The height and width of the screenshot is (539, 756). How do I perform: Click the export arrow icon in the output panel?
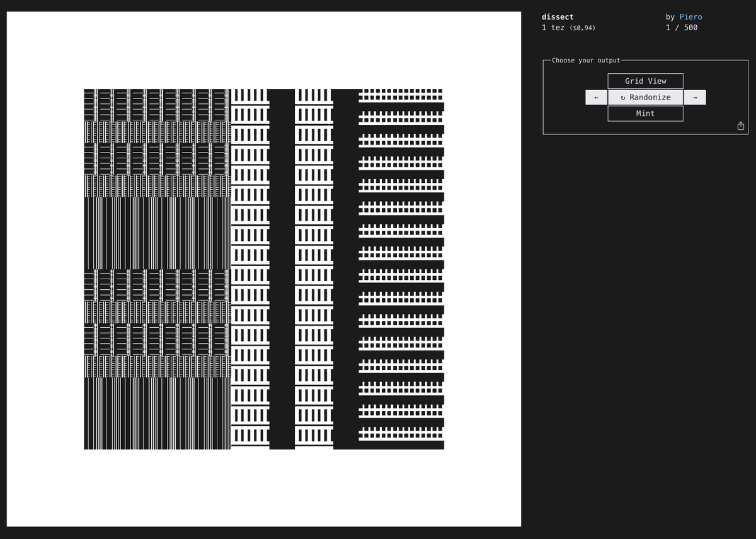point(740,125)
